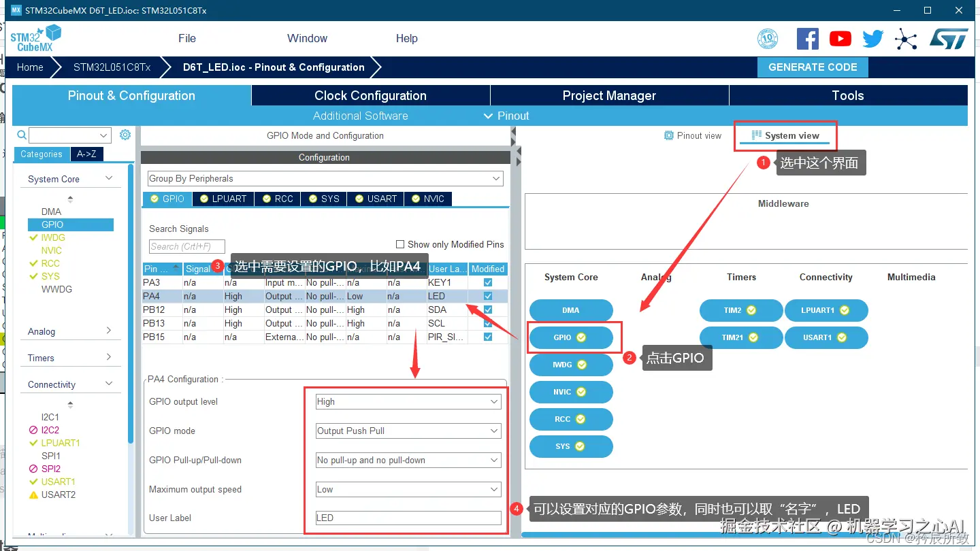This screenshot has width=980, height=551.
Task: Open the gear settings icon beside search
Action: [125, 135]
